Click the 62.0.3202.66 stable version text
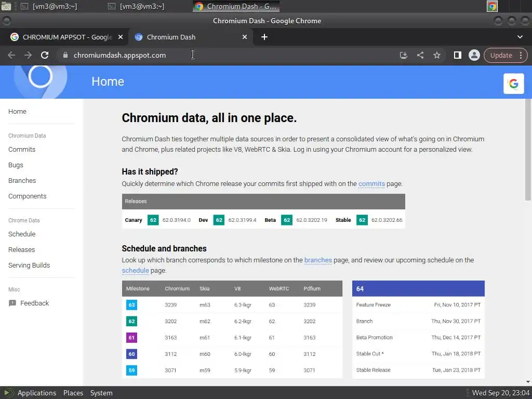 pyautogui.click(x=387, y=220)
